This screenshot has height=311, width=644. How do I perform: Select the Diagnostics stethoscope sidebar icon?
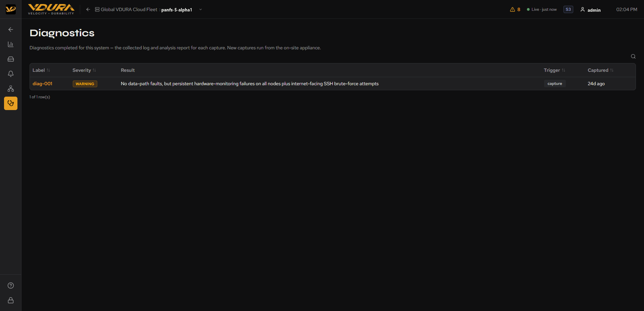coord(11,103)
